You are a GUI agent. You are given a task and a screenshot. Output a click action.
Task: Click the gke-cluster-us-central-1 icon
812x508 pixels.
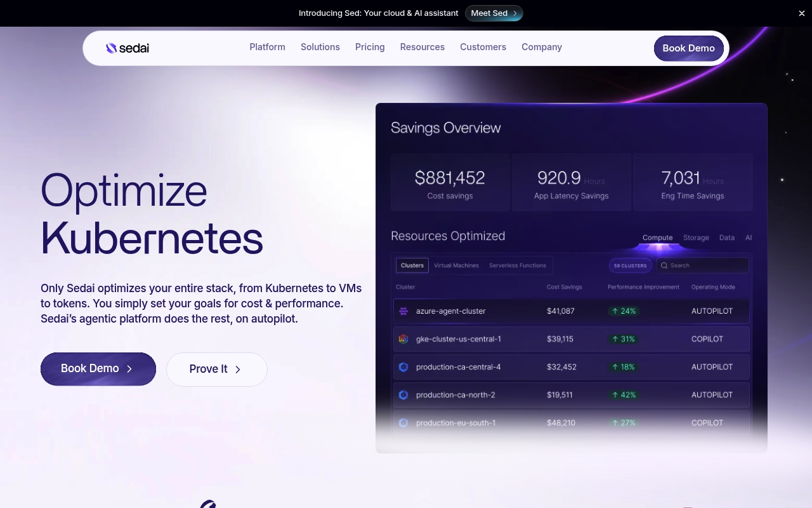[403, 339]
